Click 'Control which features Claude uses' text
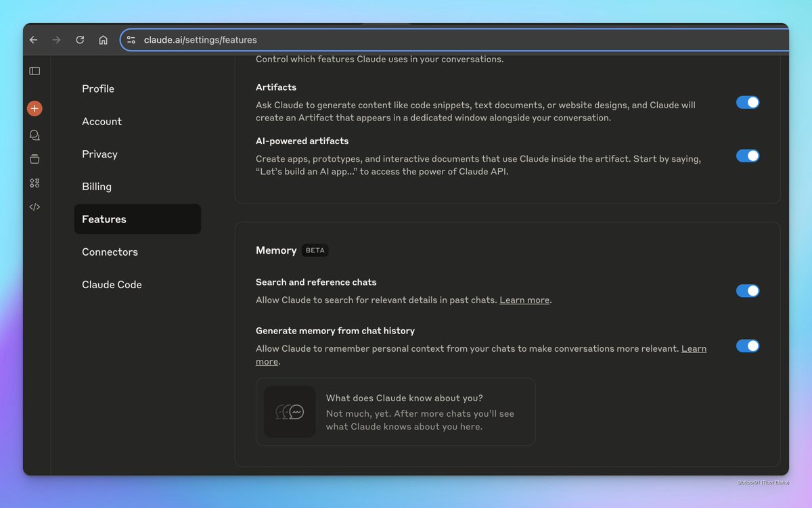Screen dimensions: 812x508 click(380, 59)
